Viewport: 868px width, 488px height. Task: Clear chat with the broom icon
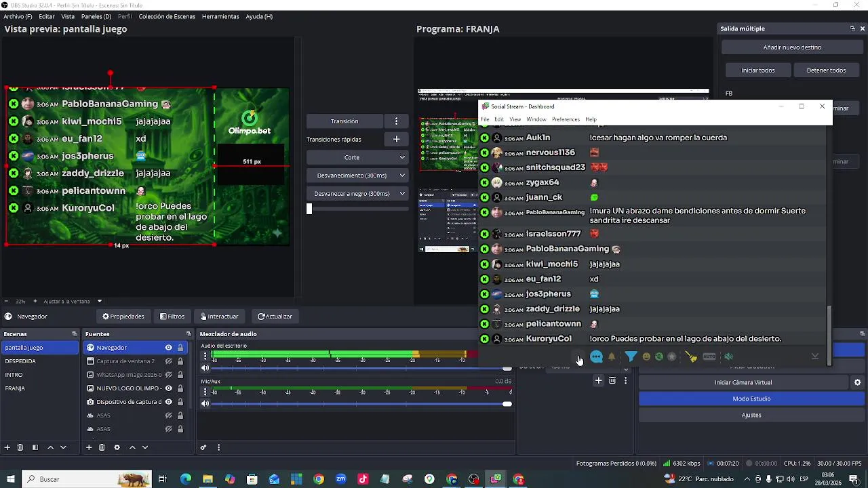click(x=691, y=357)
